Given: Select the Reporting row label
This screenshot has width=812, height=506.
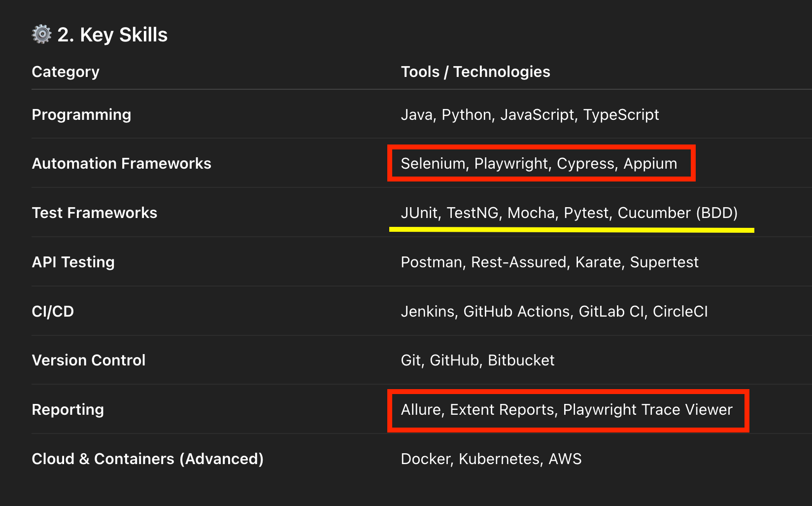Looking at the screenshot, I should (68, 410).
